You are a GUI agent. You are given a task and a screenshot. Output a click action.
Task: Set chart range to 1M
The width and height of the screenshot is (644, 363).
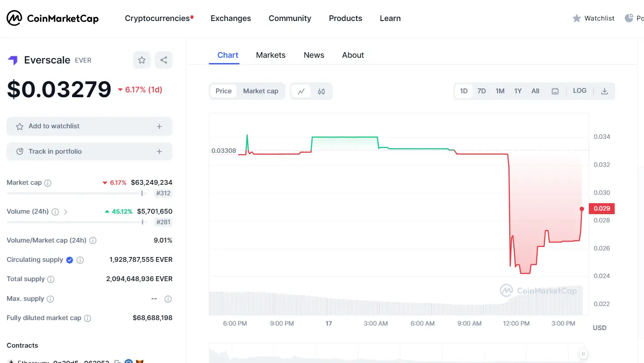[500, 91]
